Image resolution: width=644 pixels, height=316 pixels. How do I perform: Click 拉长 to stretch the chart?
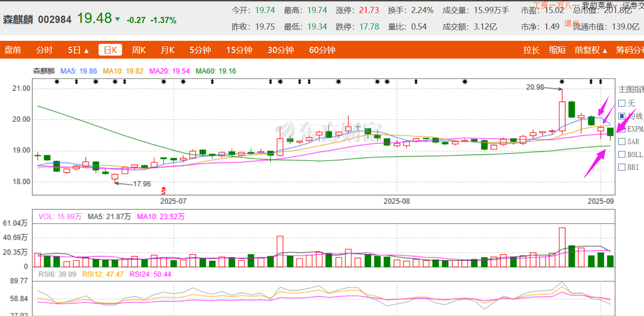(x=532, y=50)
